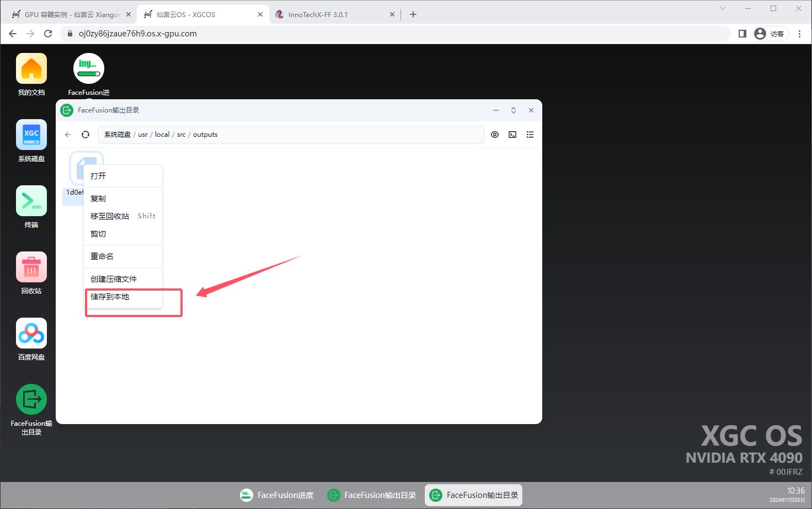The height and width of the screenshot is (509, 812).
Task: Toggle the browser side panel icon
Action: [x=742, y=34]
